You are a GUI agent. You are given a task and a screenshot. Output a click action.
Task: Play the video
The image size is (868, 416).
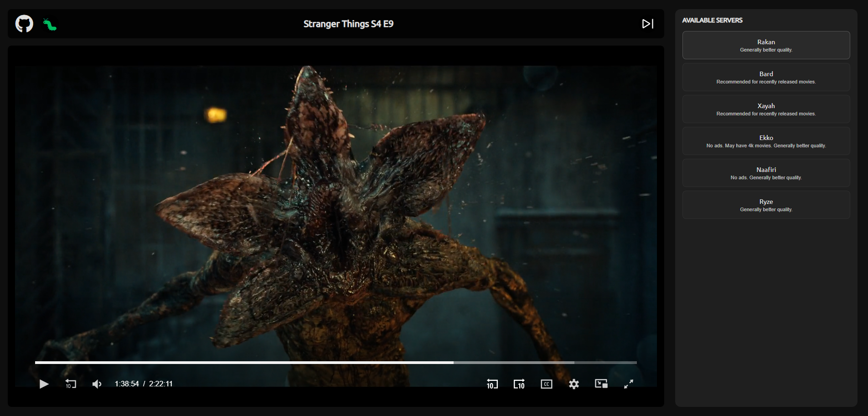(44, 384)
